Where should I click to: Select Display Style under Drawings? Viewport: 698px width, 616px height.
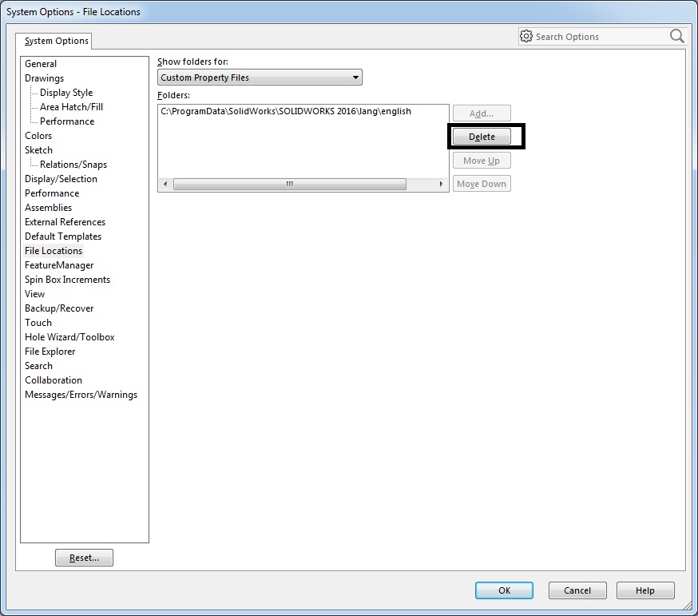66,93
